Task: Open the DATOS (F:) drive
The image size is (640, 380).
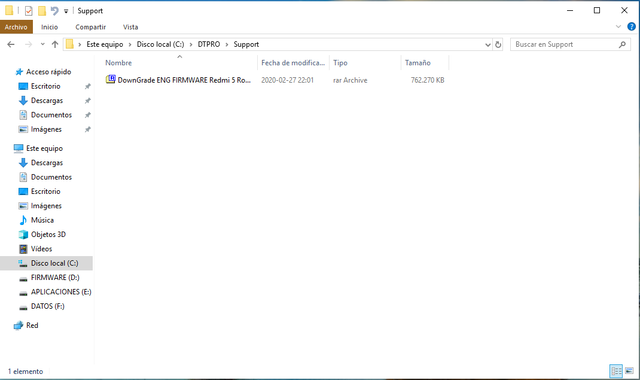Action: pyautogui.click(x=48, y=306)
